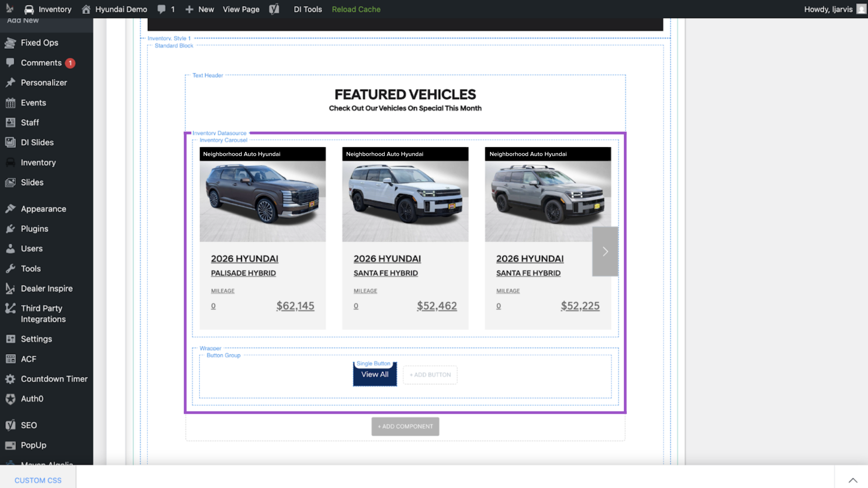Click the ACF sidebar icon
The height and width of the screenshot is (488, 868).
pyautogui.click(x=11, y=359)
